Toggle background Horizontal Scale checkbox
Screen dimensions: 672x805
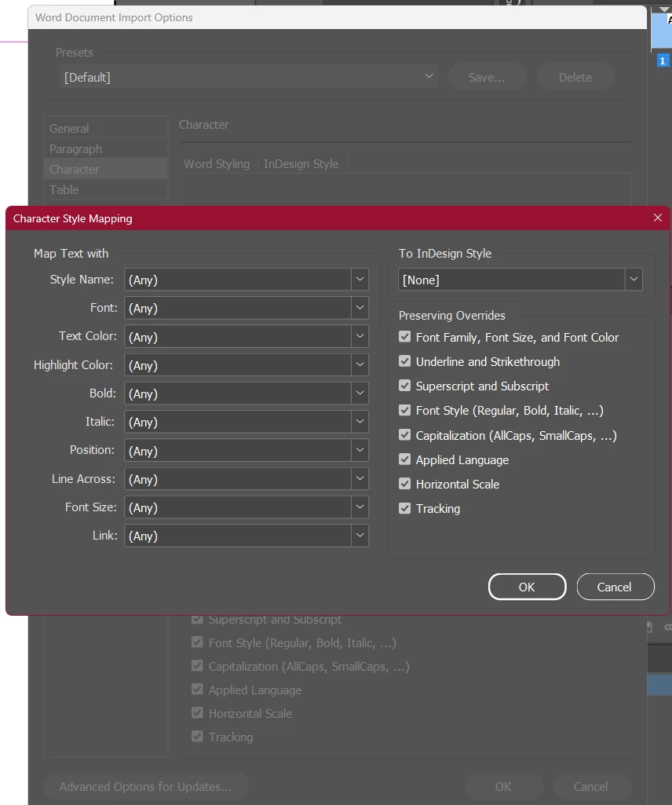coord(197,712)
